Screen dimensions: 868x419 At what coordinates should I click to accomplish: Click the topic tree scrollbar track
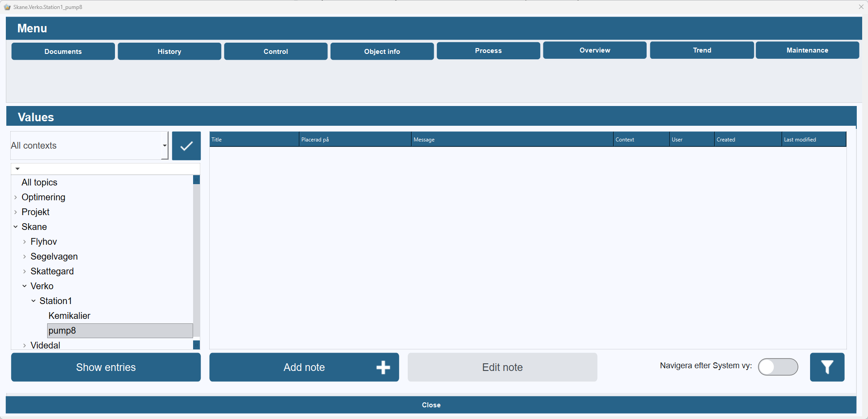(196, 260)
